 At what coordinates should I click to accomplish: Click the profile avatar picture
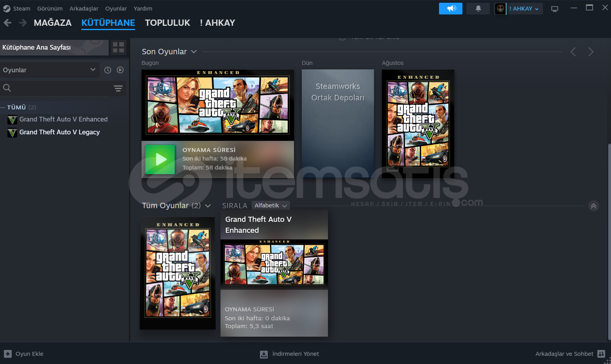tap(500, 9)
